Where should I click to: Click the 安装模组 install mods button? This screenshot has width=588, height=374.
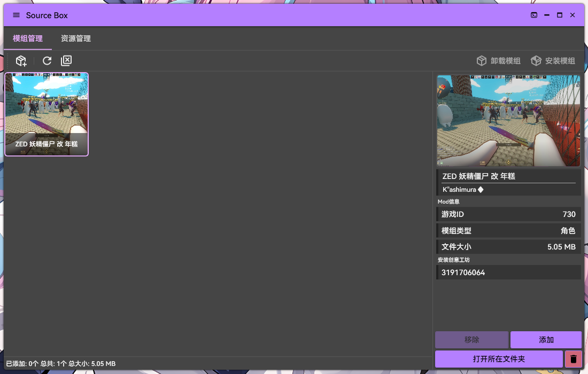(x=553, y=61)
